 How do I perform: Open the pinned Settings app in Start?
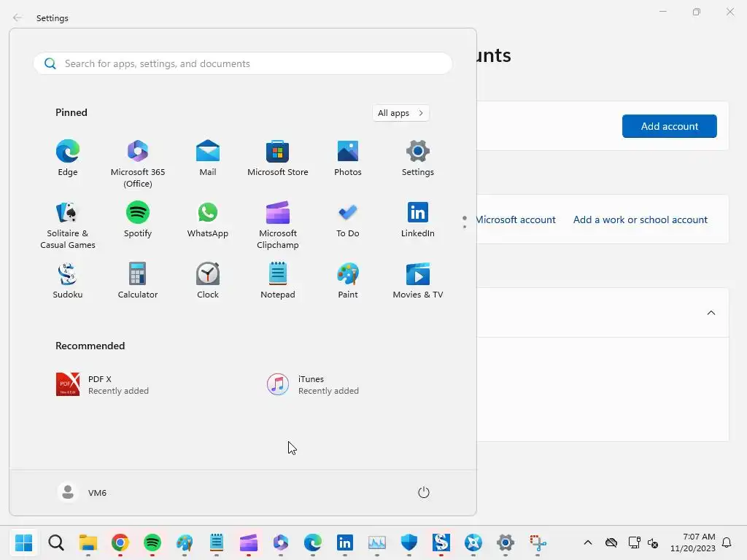click(418, 158)
